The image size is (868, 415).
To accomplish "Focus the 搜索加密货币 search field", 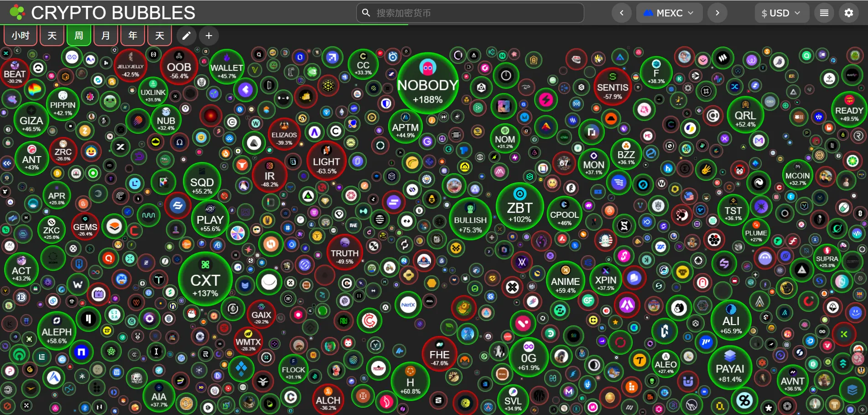I will coord(474,13).
